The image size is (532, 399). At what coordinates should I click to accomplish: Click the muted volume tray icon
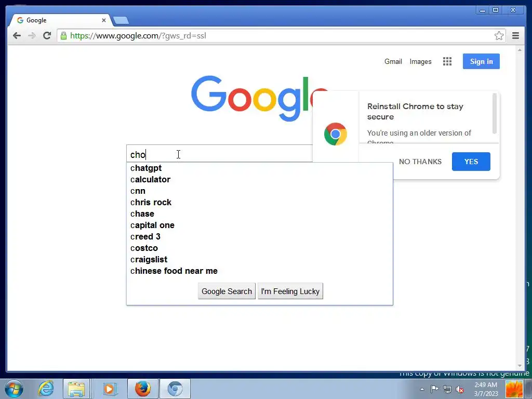460,389
